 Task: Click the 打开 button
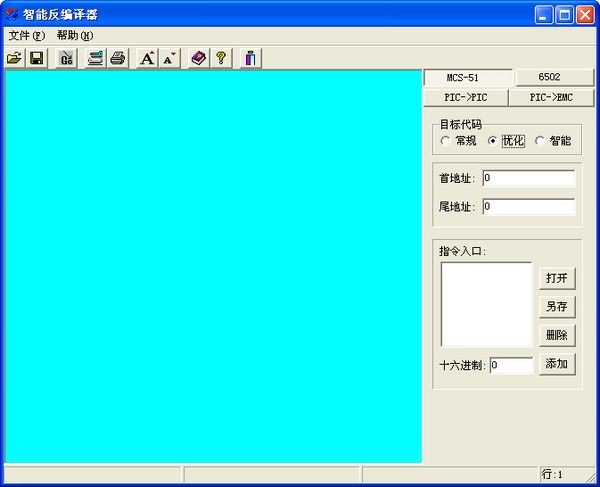point(557,278)
